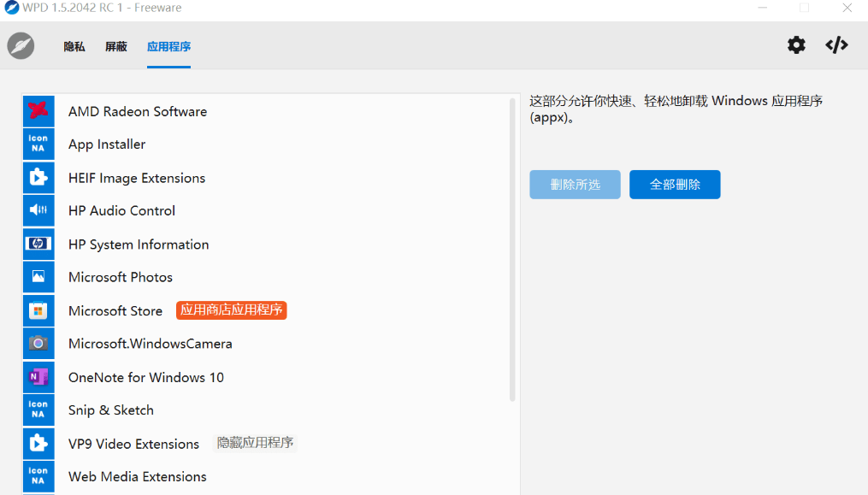Open the 屏蔽 tab
868x495 pixels.
point(115,46)
